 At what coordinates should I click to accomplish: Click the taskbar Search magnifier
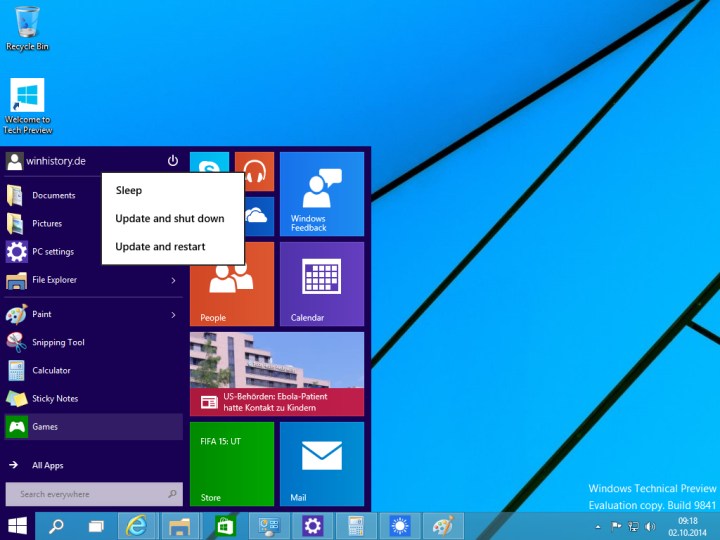[x=56, y=526]
